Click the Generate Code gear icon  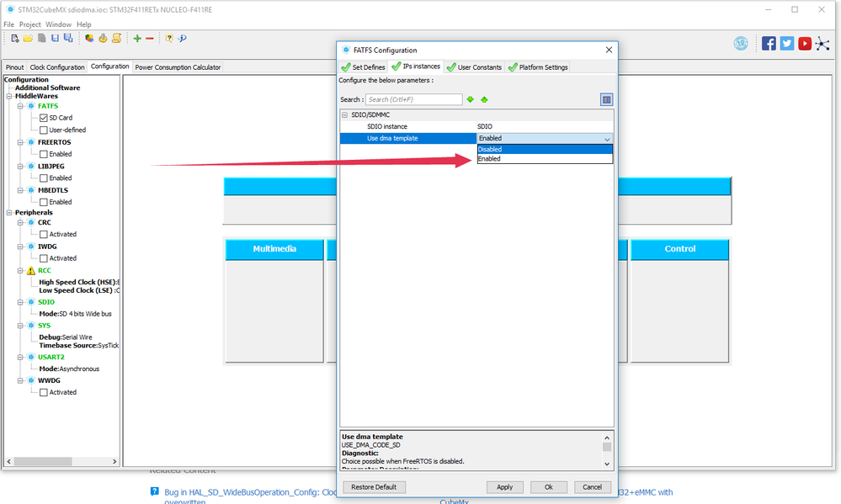click(x=103, y=38)
